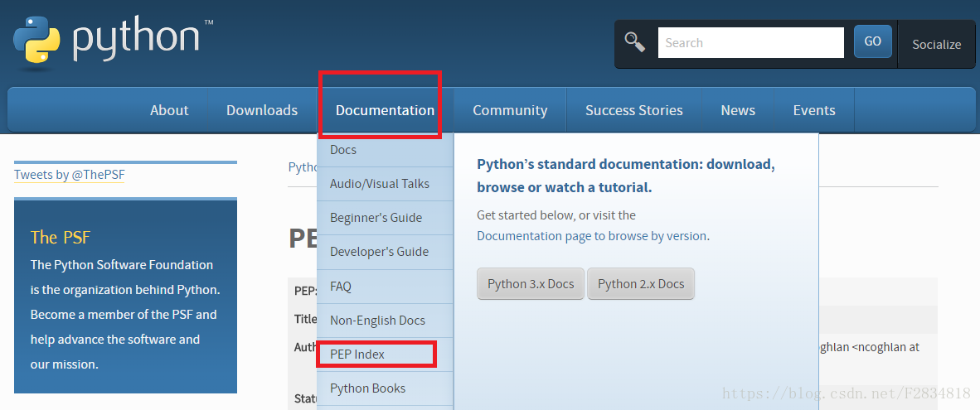
Task: Open Tweets by @ThePSF link
Action: pos(70,175)
